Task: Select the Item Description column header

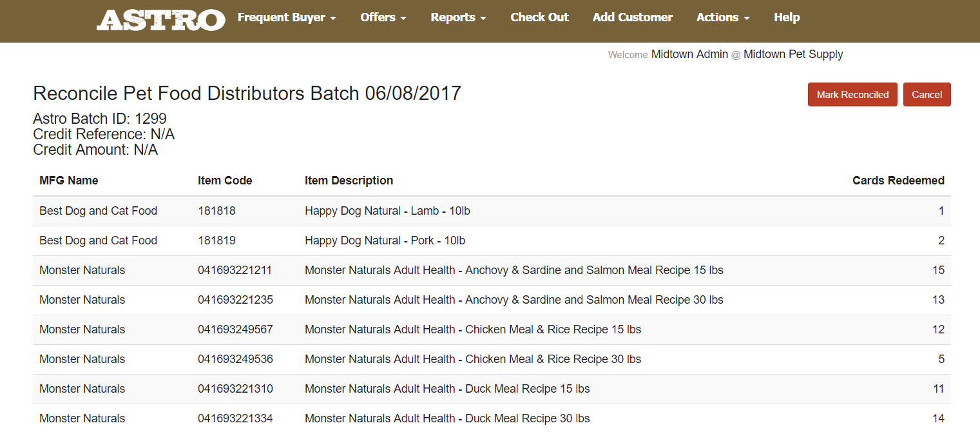Action: point(349,181)
